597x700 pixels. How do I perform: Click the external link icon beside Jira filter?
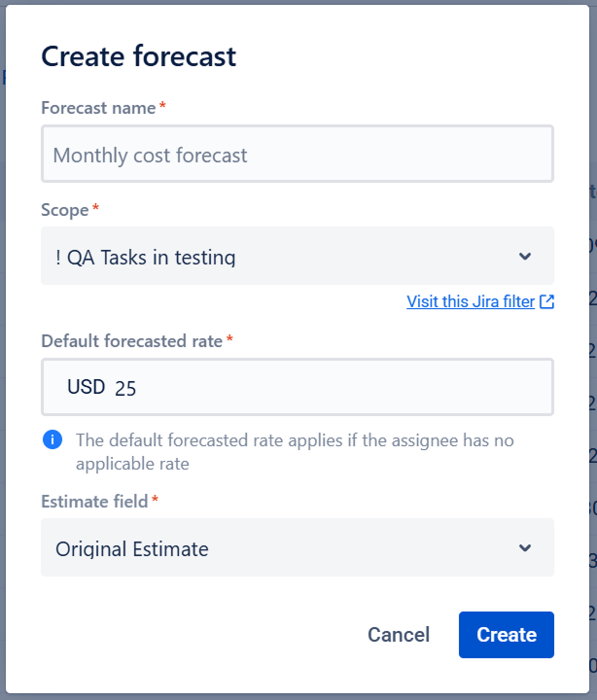[x=547, y=301]
